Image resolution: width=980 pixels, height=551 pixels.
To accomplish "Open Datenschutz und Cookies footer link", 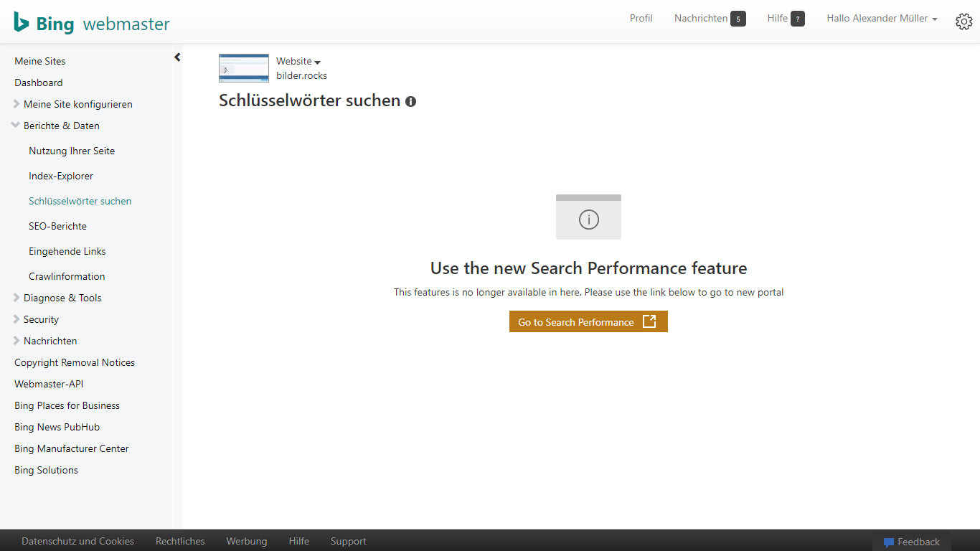I will 78,542.
